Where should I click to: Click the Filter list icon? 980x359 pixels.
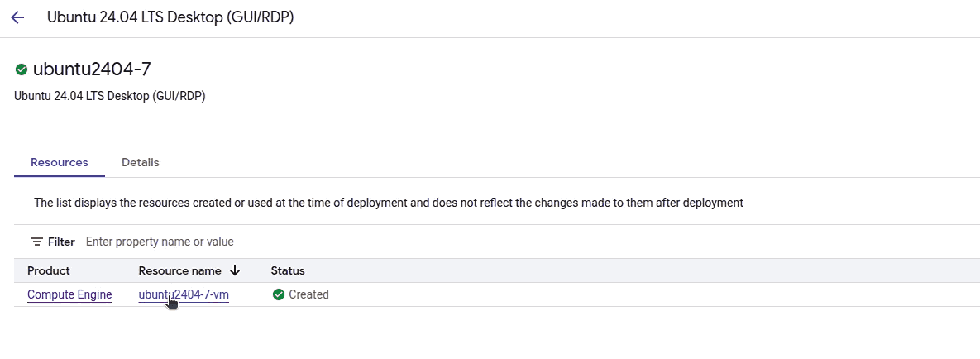[37, 242]
